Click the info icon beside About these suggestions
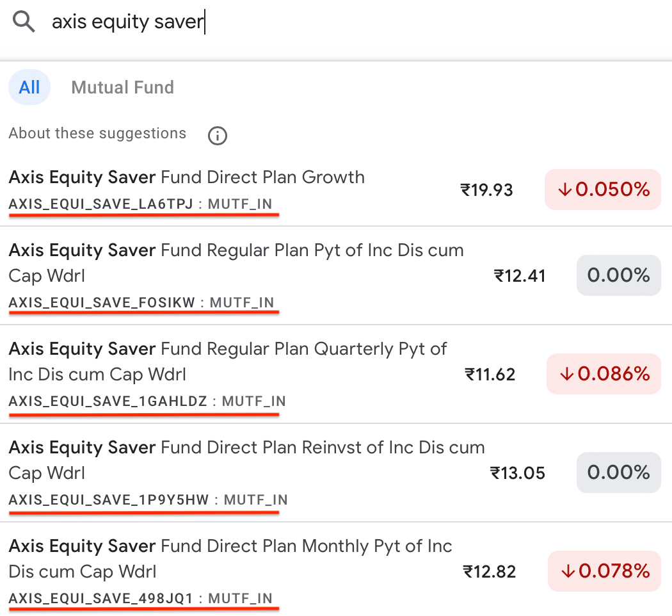Image resolution: width=672 pixels, height=616 pixels. pos(218,135)
